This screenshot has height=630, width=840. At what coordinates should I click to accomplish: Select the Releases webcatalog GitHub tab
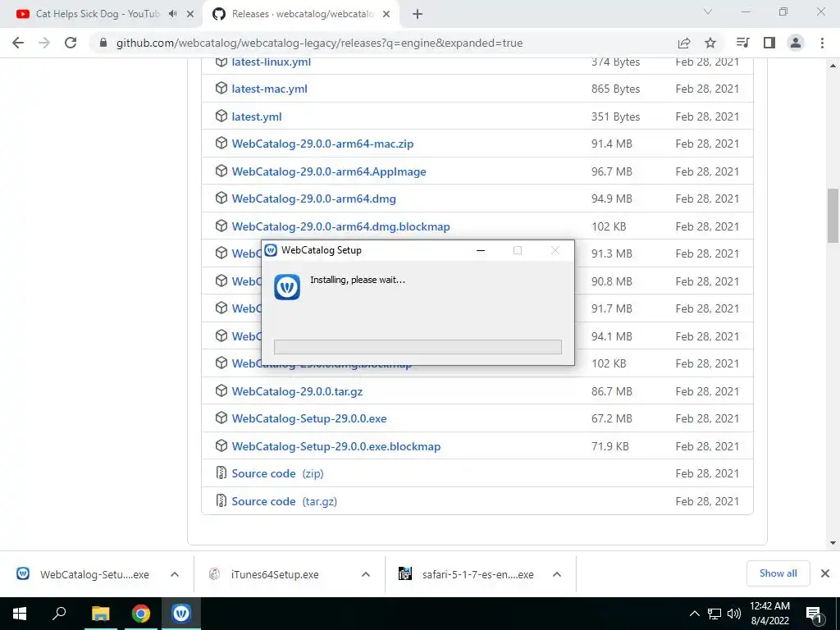[301, 15]
